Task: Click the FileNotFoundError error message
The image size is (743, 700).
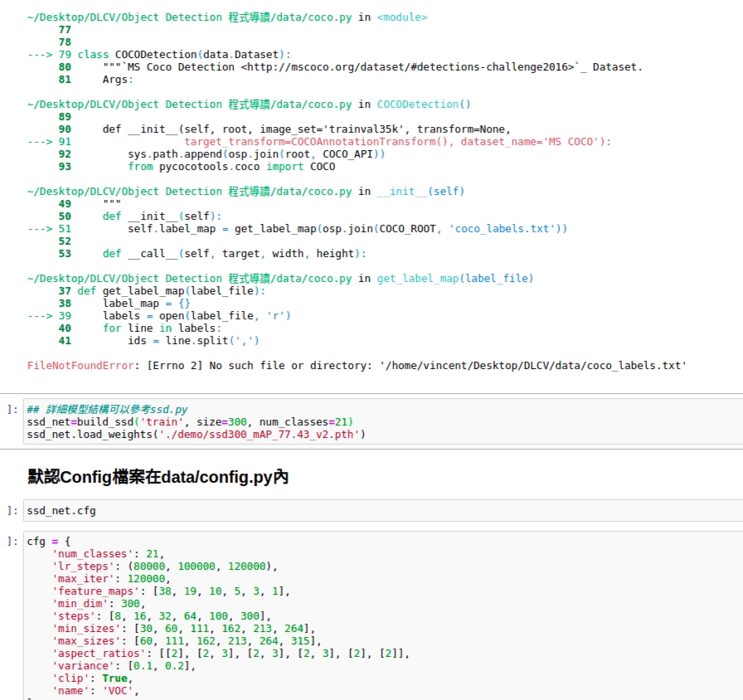Action: click(357, 366)
